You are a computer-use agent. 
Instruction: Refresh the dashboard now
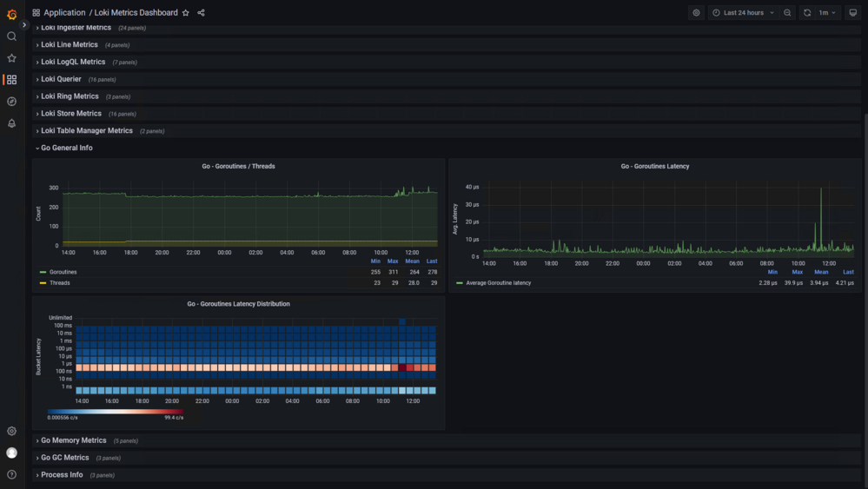tap(807, 13)
